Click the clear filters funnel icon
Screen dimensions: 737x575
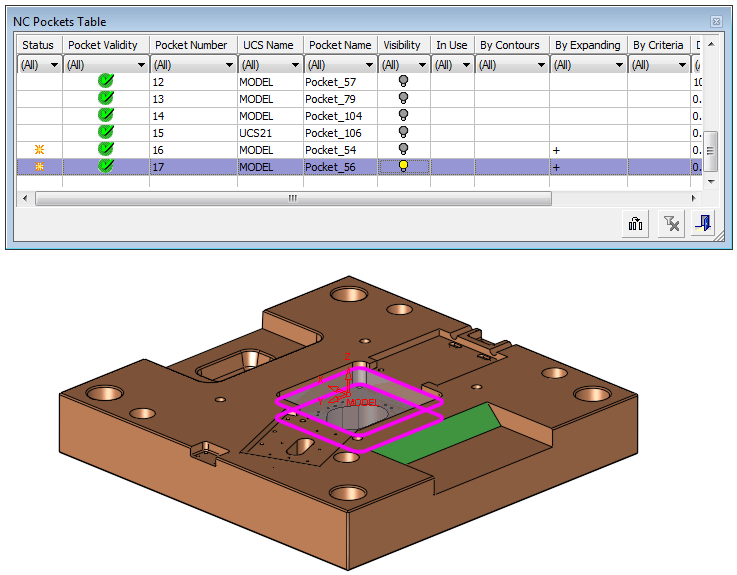click(x=672, y=225)
